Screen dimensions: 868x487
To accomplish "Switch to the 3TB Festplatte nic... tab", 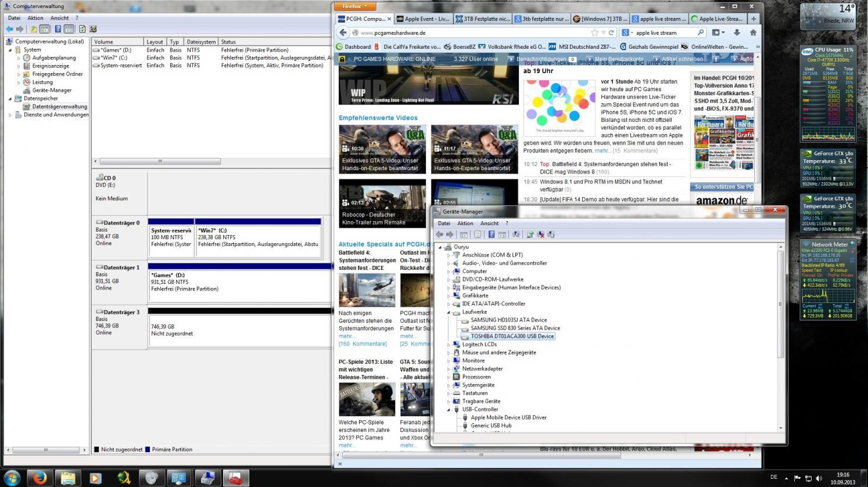I will point(482,19).
